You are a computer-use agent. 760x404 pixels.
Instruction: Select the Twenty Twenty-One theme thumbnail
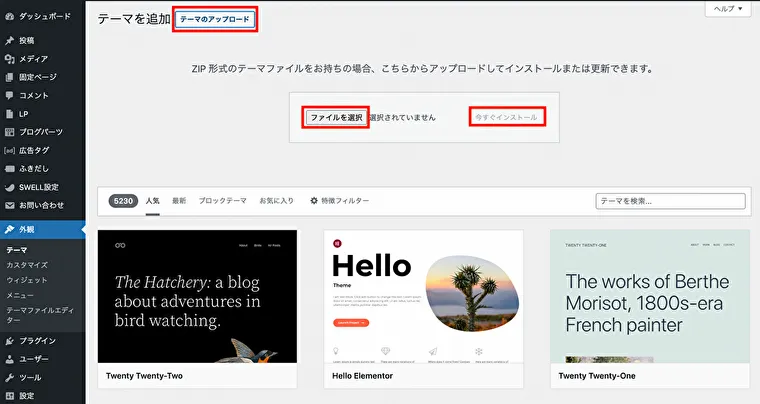650,296
